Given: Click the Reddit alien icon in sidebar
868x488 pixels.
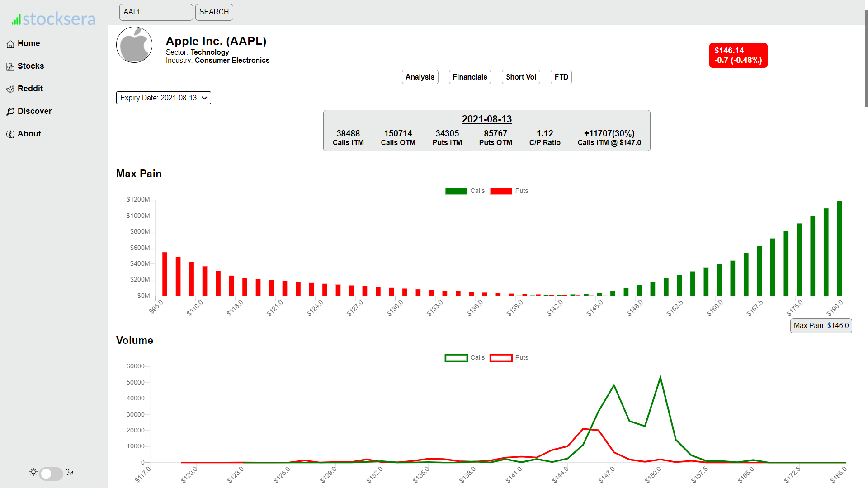Looking at the screenshot, I should pos(10,89).
